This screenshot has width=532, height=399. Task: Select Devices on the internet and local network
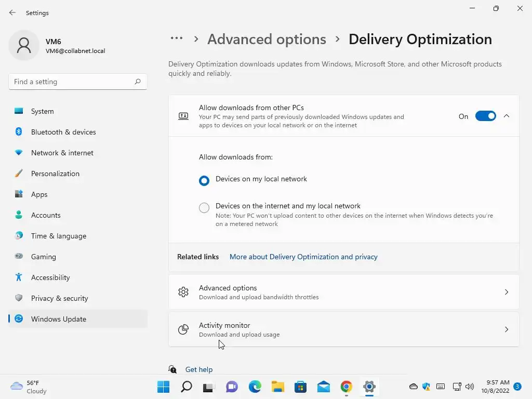pyautogui.click(x=204, y=208)
